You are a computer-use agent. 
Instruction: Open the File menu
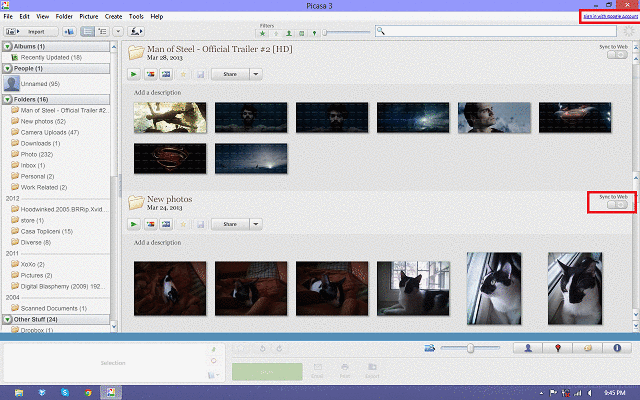pyautogui.click(x=8, y=16)
